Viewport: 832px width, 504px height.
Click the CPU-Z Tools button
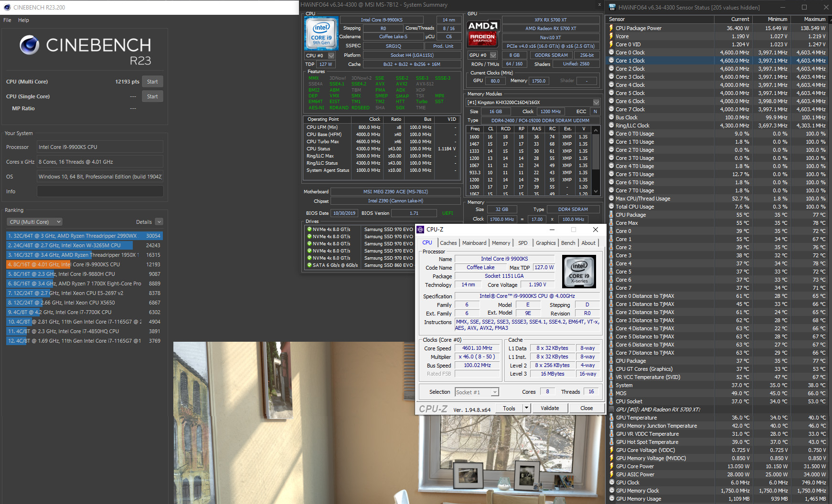point(509,409)
